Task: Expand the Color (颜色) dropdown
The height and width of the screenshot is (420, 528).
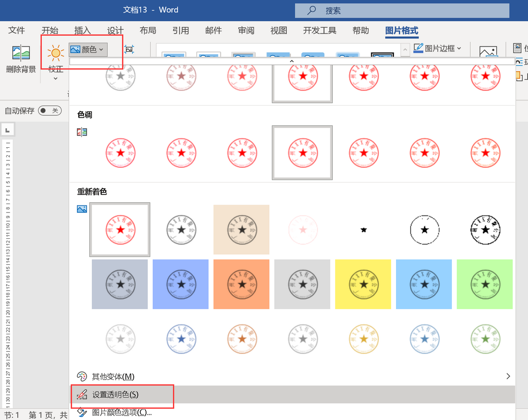Action: (x=88, y=50)
